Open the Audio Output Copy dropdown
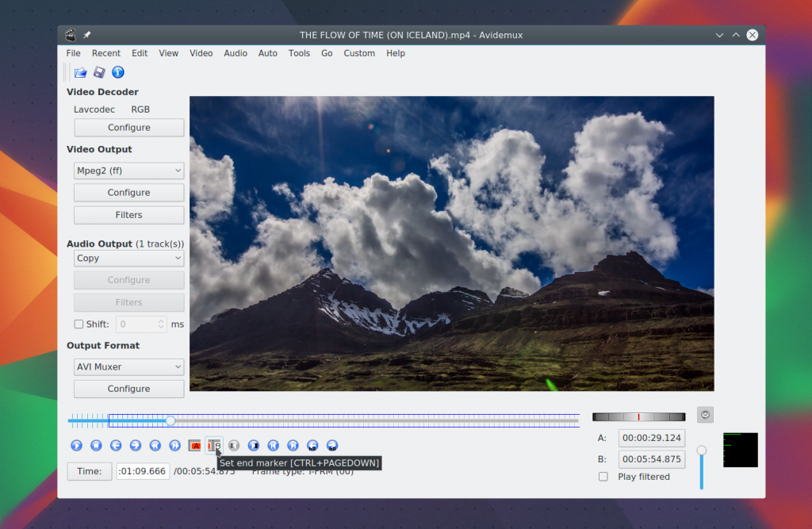 [x=128, y=259]
